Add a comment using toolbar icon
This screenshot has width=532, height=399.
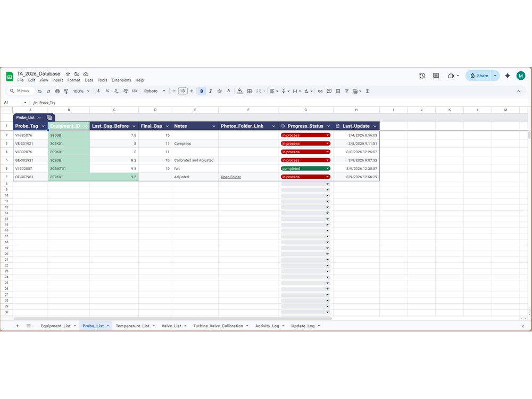(329, 91)
